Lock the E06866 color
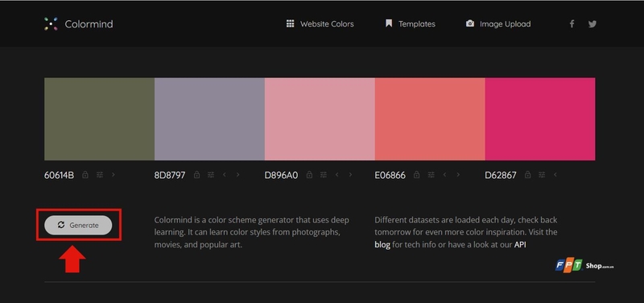 click(x=416, y=175)
